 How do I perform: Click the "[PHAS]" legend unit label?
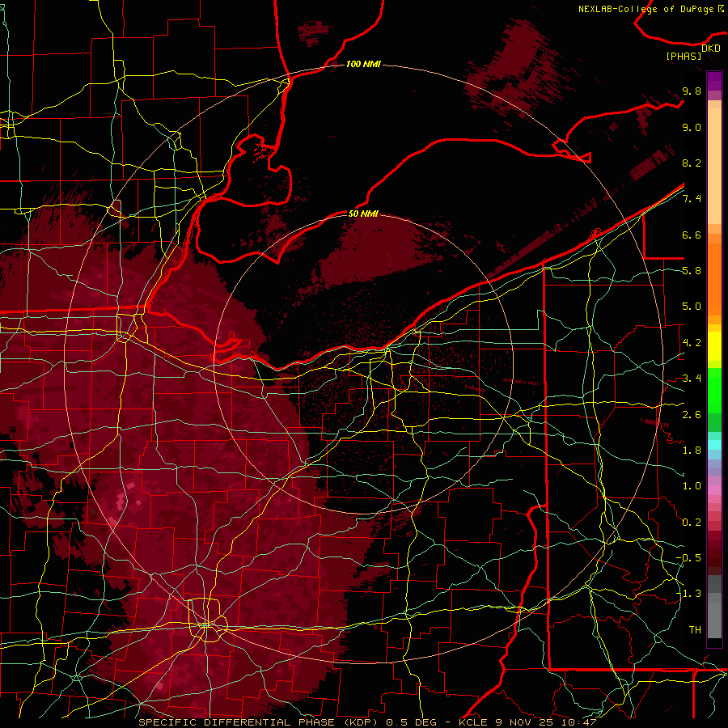tap(684, 56)
